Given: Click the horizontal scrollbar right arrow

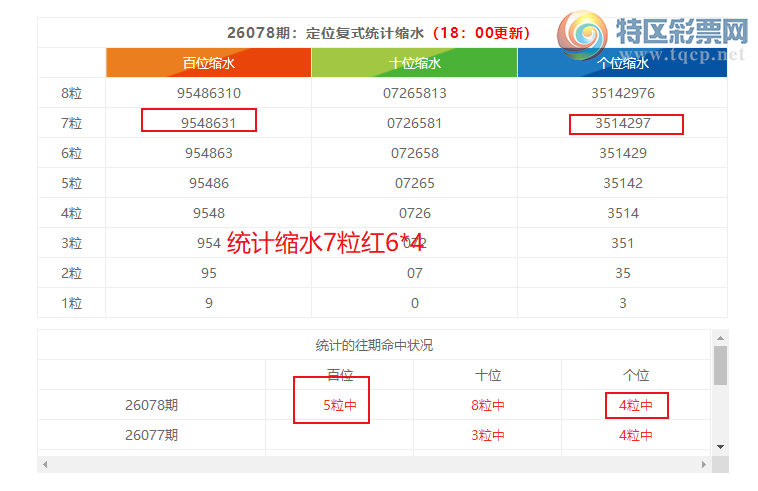Looking at the screenshot, I should click(703, 464).
